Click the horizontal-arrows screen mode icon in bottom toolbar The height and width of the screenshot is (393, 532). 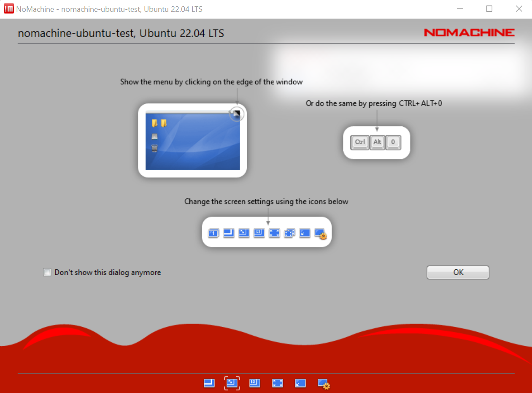pyautogui.click(x=255, y=383)
